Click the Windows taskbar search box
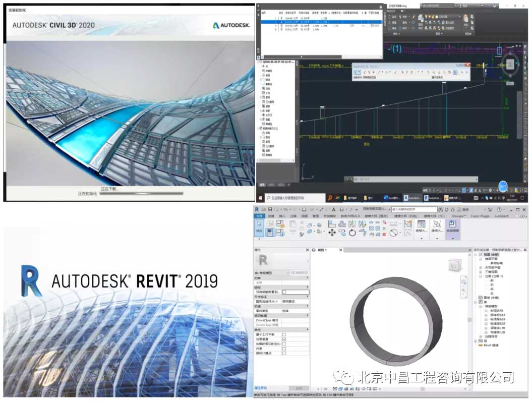Screen dimensions: 532x401 (x=294, y=197)
